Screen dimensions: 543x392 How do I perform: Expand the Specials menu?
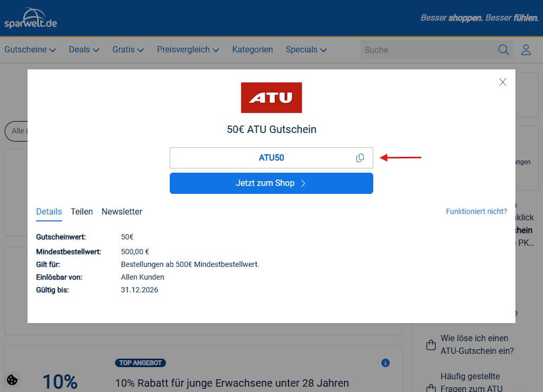click(306, 50)
